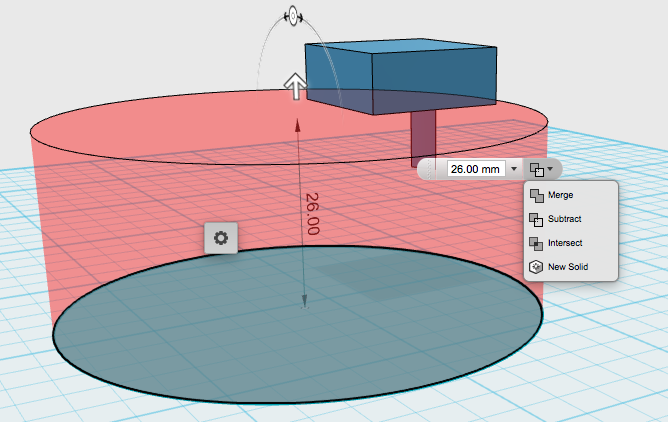Toggle the boolean operation type dropdown
Viewport: 668px width, 422px height.
(541, 169)
